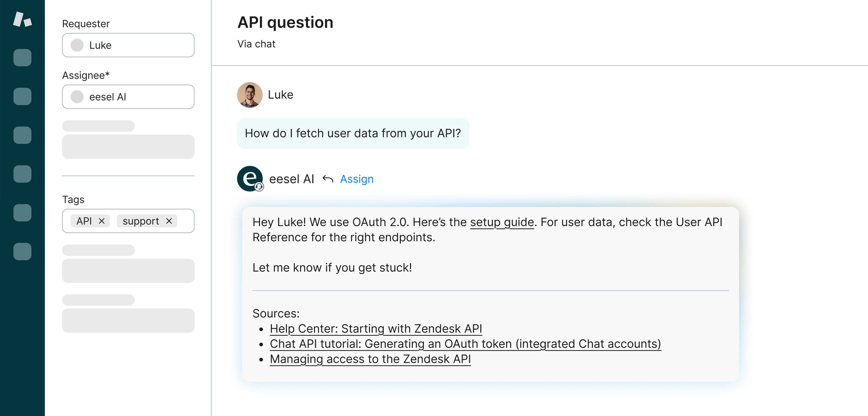Viewport: 868px width, 416px height.
Task: Open the Requester field showing Luke
Action: [x=128, y=45]
